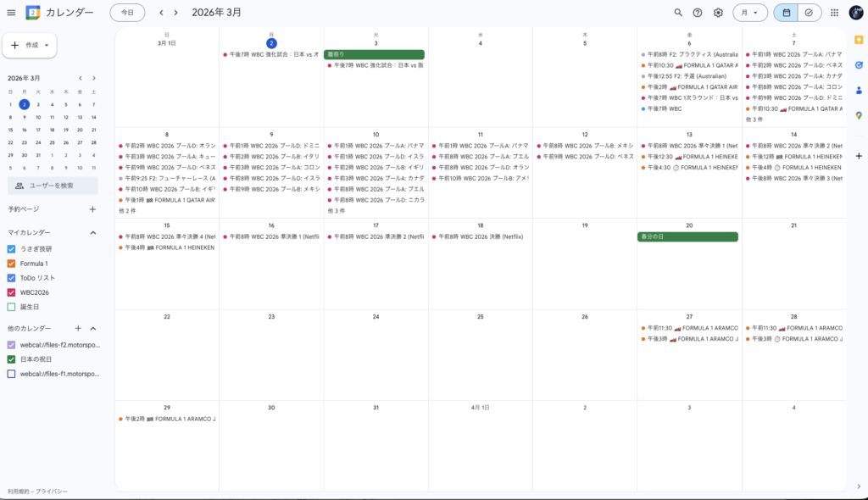The image size is (868, 500).
Task: Open the settings gear menu
Action: [x=718, y=13]
